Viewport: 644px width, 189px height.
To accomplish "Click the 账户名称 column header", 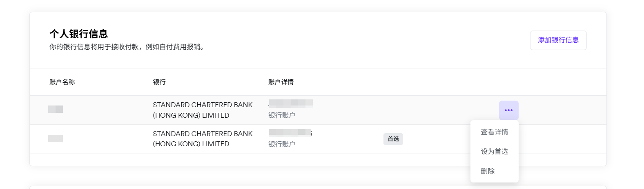I will [62, 82].
